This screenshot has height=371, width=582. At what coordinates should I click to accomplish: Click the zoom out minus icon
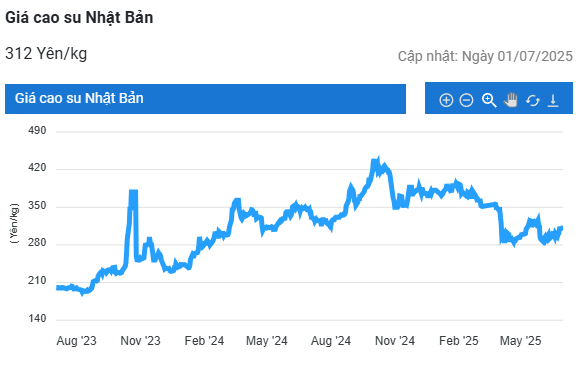(466, 100)
